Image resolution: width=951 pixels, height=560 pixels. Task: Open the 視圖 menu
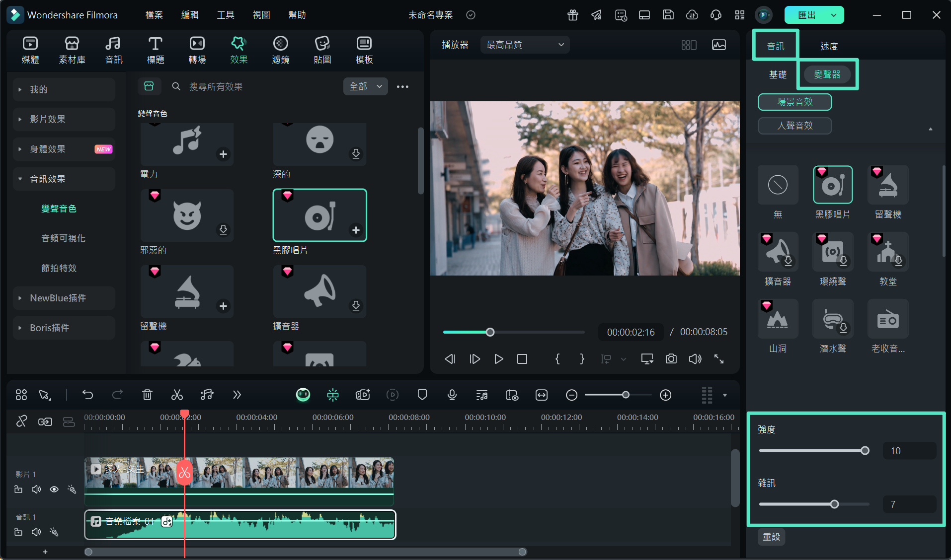click(x=261, y=15)
